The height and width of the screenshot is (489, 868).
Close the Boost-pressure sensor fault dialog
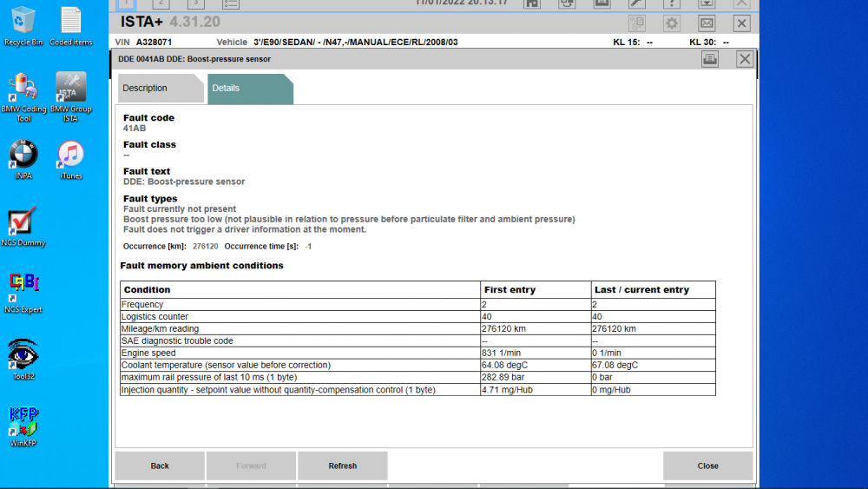coord(745,59)
